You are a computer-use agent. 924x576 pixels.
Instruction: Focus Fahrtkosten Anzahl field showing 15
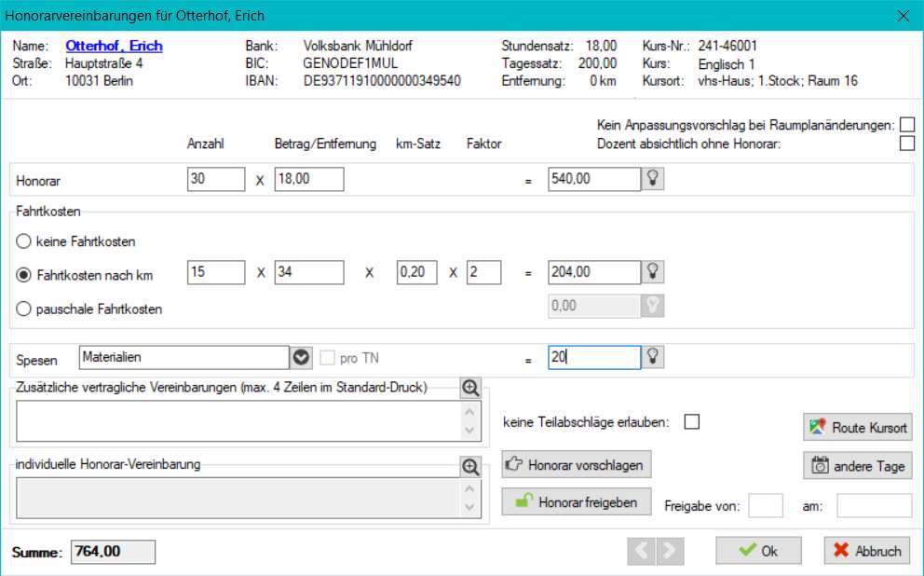[x=216, y=272]
